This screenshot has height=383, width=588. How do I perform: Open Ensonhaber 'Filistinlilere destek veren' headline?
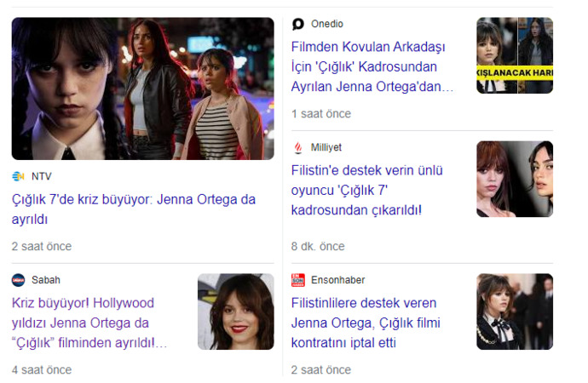(366, 323)
